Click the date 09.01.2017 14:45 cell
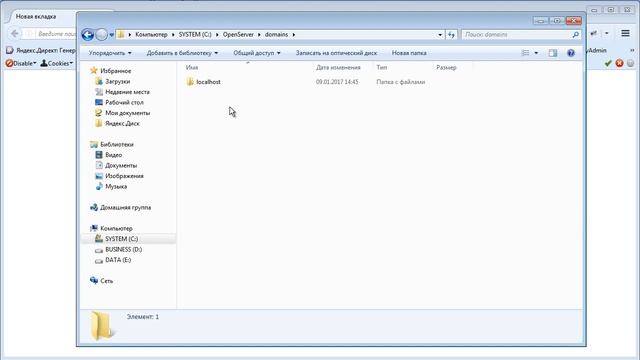Viewport: 640px width, 360px height. 337,82
